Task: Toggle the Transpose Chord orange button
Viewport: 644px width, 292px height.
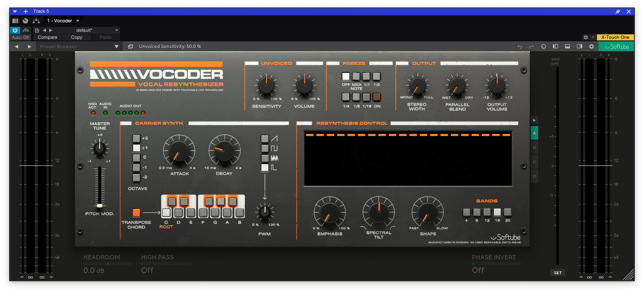Action: tap(136, 213)
